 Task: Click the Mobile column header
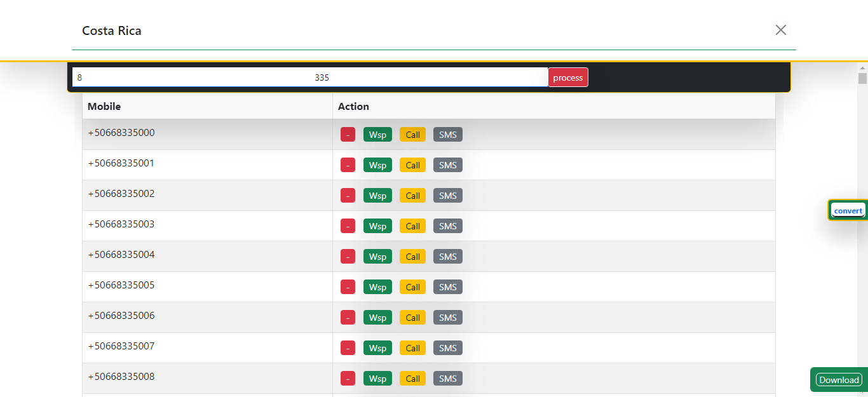tap(104, 106)
